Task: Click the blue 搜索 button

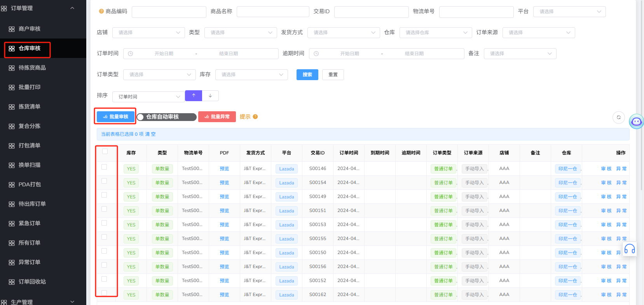Action: click(307, 75)
